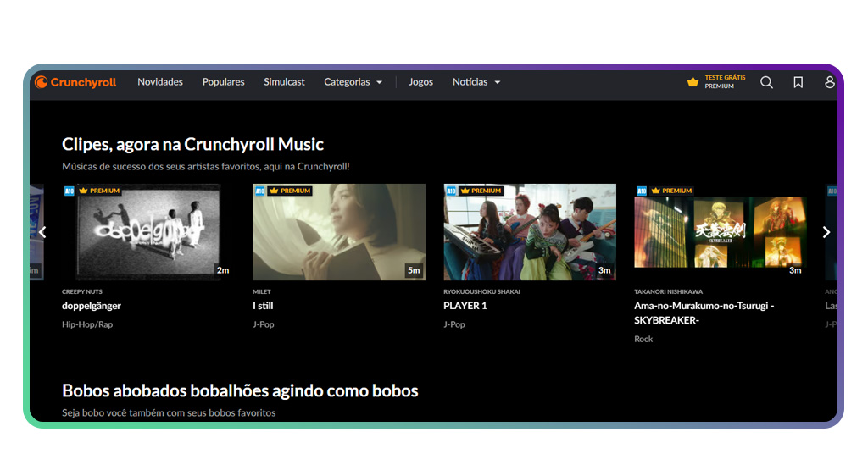Open Novidades in the navigation bar

point(160,82)
